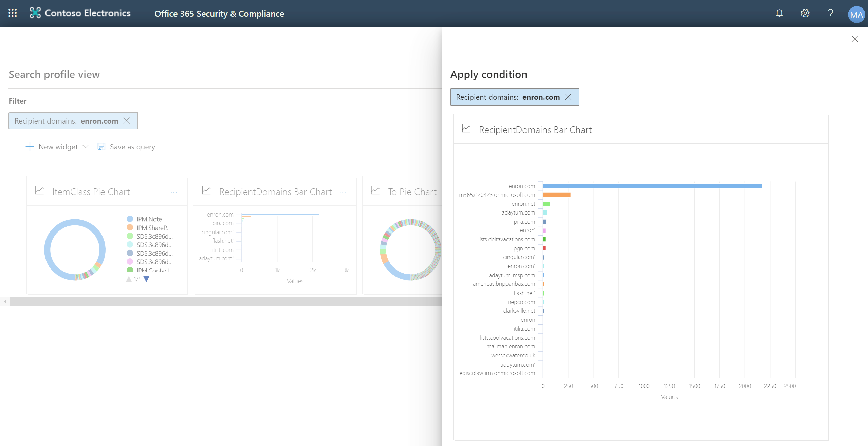868x446 pixels.
Task: Toggle IPM.Contact legend entry
Action: point(148,270)
